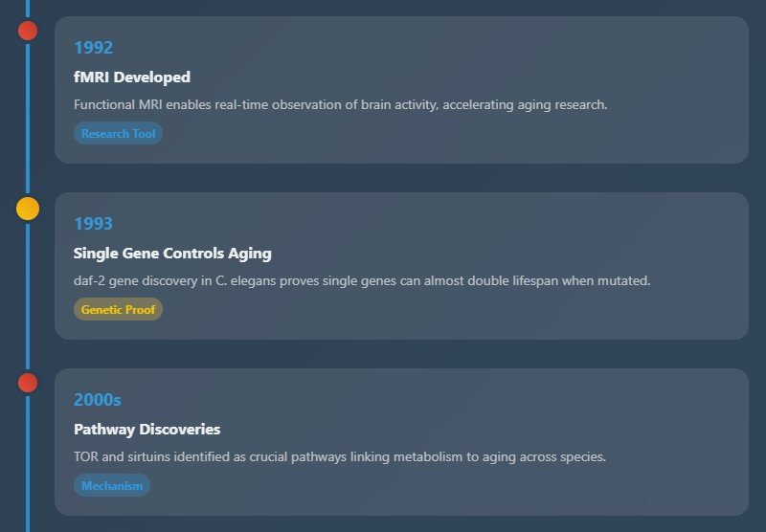Click timeline line above the 1992 dot
766x532 pixels.
[x=28, y=8]
